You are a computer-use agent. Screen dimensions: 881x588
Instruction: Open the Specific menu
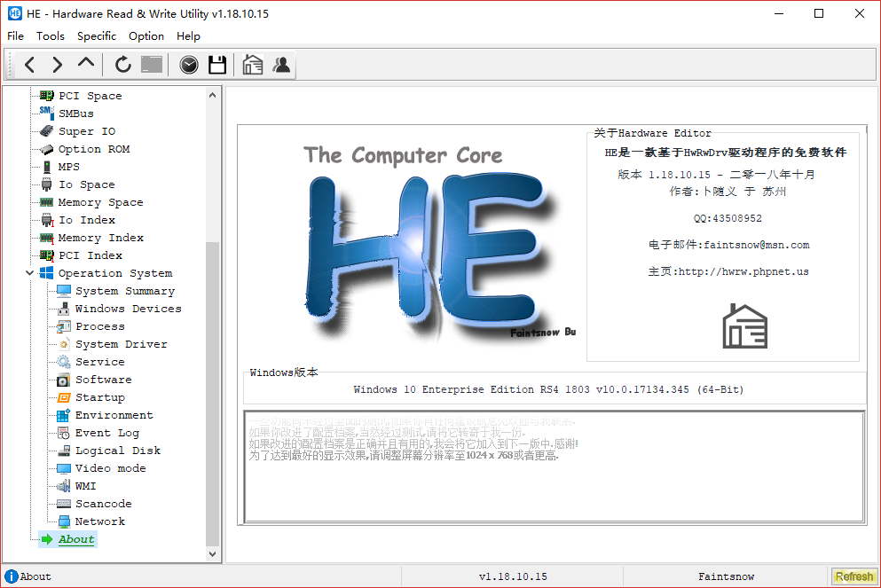[x=97, y=36]
